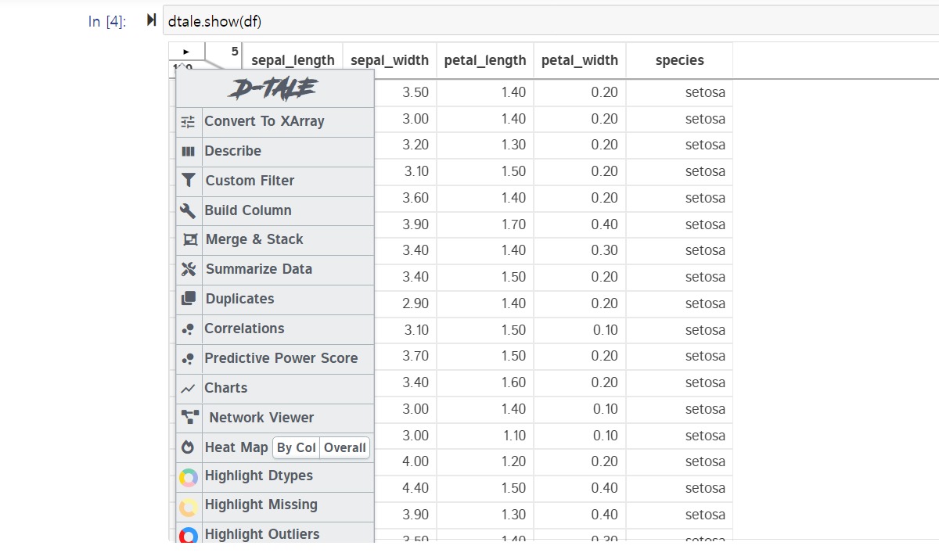Open the Duplicates menu entry

click(x=275, y=299)
